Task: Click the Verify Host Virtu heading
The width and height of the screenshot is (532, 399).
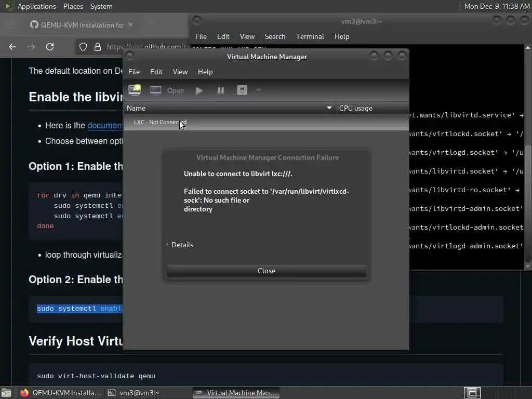Action: pos(76,341)
